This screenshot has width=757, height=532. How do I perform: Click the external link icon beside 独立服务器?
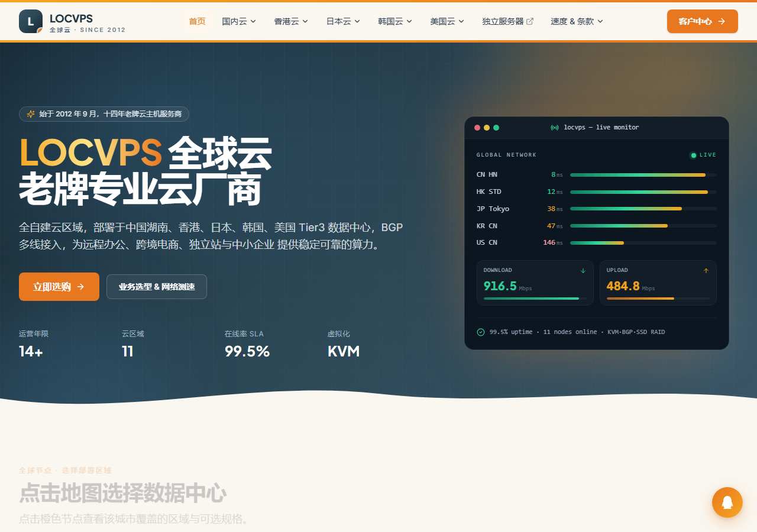530,21
